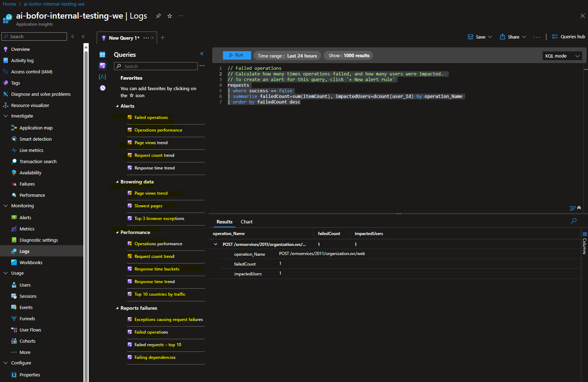Add a new query tab
Screen dimensions: 588x382
[x=163, y=38]
